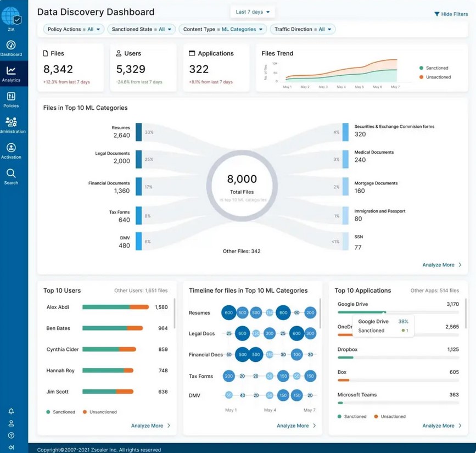Click the Financial Documents 1,360 category bar
This screenshot has width=476, height=453.
(139, 187)
